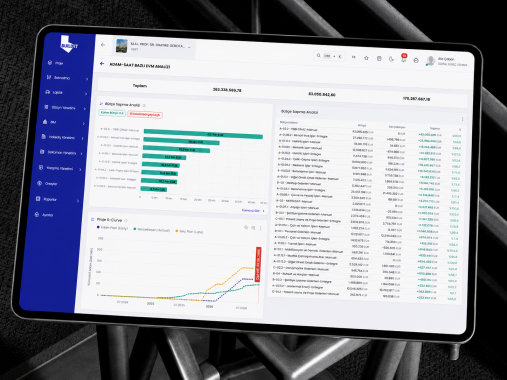507x380 pixels.
Task: Expand the Hakediş Yönetimi sidebar chevron
Action: point(82,138)
